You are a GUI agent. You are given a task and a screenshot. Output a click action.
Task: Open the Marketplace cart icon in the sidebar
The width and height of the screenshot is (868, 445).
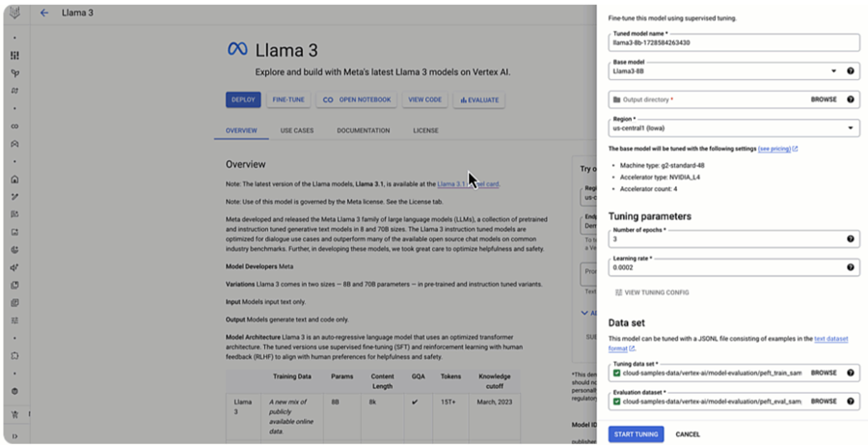(14, 414)
